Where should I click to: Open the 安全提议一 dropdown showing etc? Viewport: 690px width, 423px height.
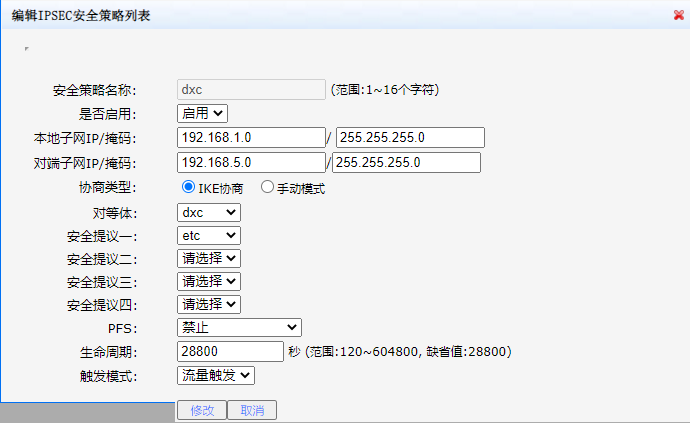[209, 235]
